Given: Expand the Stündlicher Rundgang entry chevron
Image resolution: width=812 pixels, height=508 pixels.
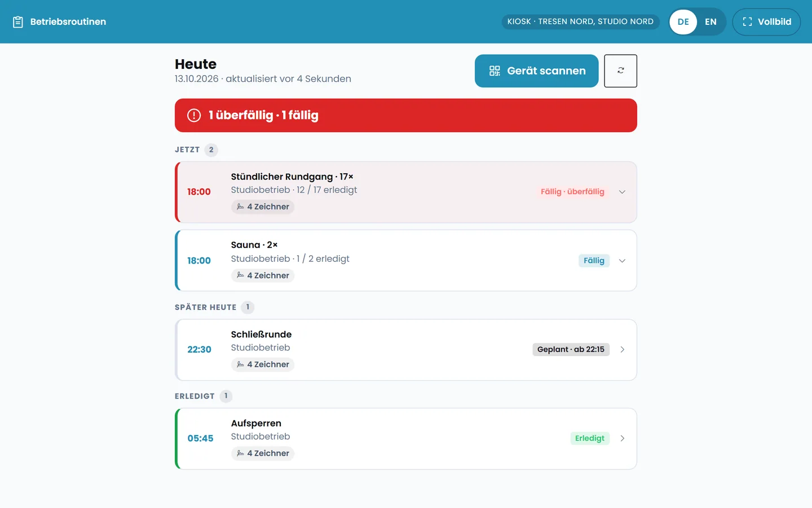Looking at the screenshot, I should click(622, 192).
